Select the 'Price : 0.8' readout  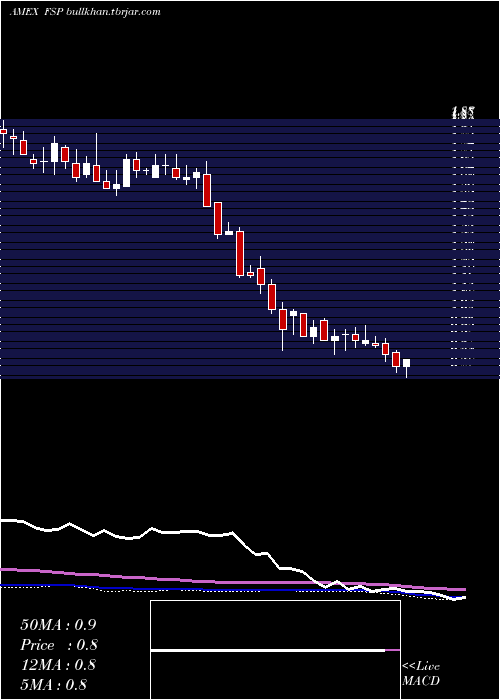coord(59,645)
